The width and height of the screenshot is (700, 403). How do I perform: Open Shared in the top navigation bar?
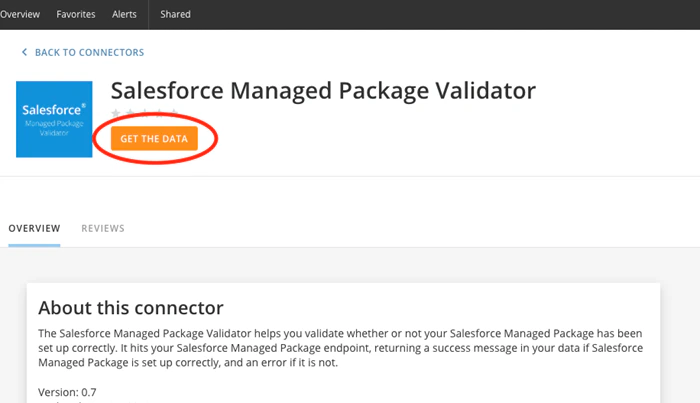[175, 14]
